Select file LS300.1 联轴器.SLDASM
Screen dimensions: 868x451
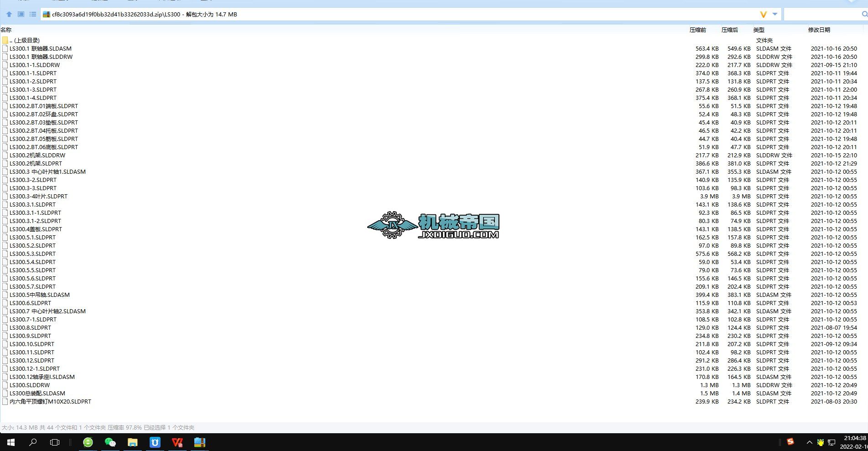(41, 48)
